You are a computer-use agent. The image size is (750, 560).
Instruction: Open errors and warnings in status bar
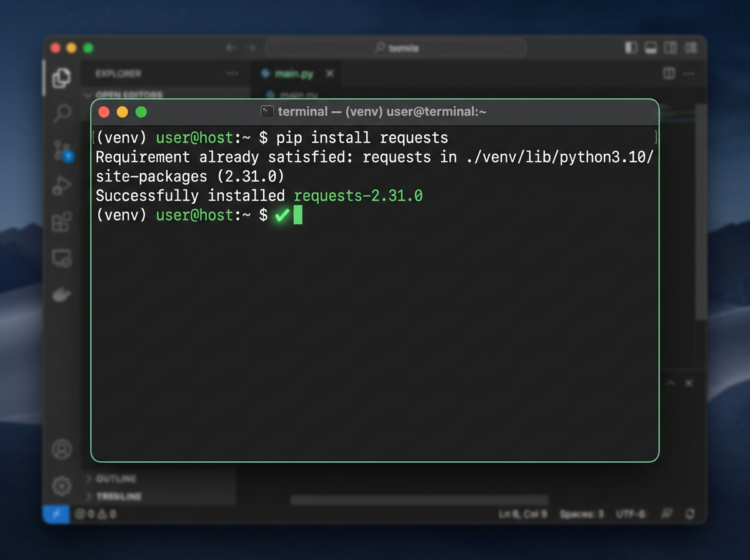pos(96,514)
